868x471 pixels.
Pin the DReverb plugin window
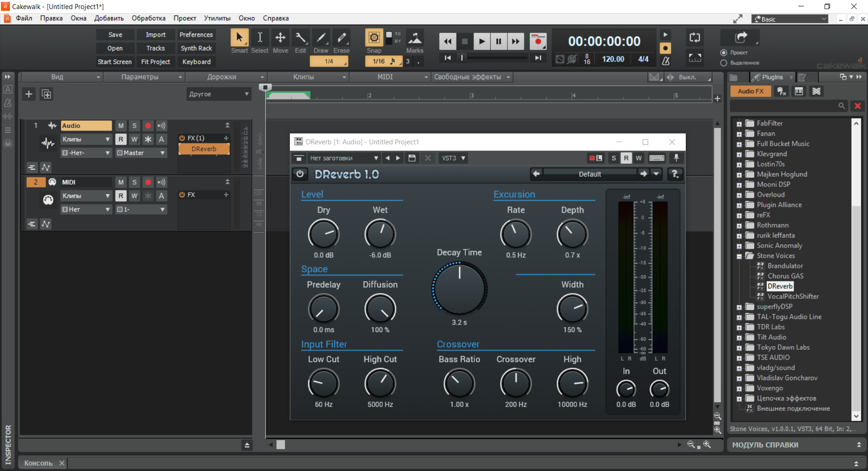(x=676, y=158)
